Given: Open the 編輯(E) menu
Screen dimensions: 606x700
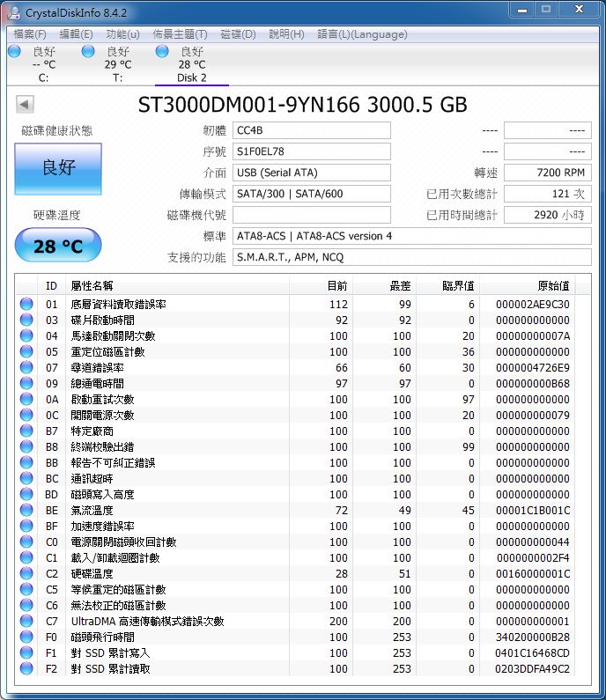Looking at the screenshot, I should pos(77,34).
